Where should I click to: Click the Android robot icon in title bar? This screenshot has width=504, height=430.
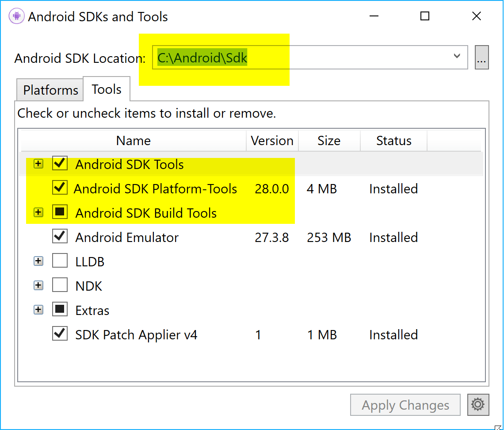pos(16,16)
